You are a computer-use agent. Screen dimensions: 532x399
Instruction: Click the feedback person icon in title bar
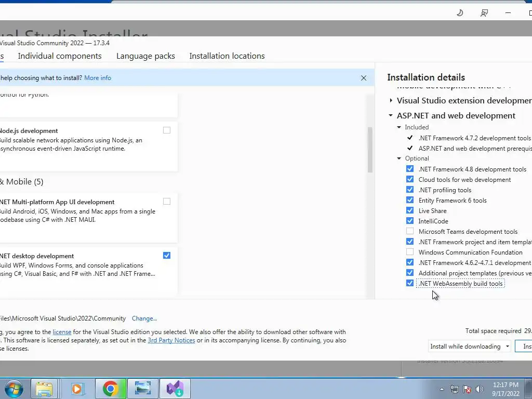(x=484, y=13)
